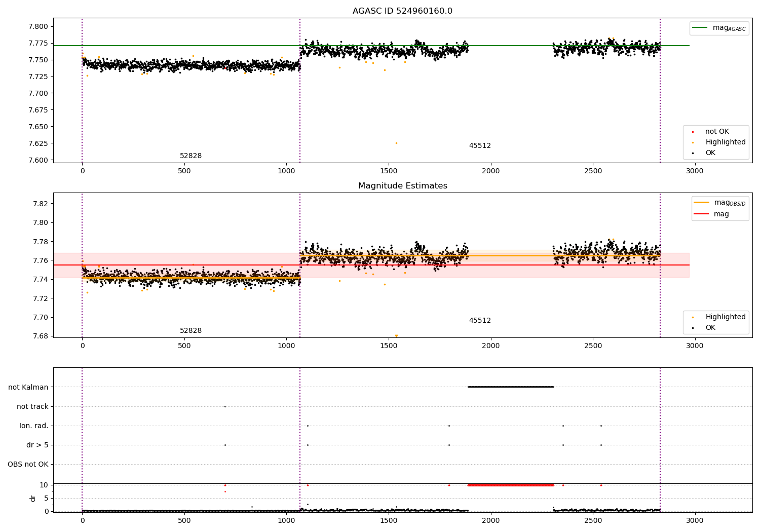This screenshot has height=532, width=760.
Task: Click the 7.76 y-axis tick label
Action: point(40,260)
